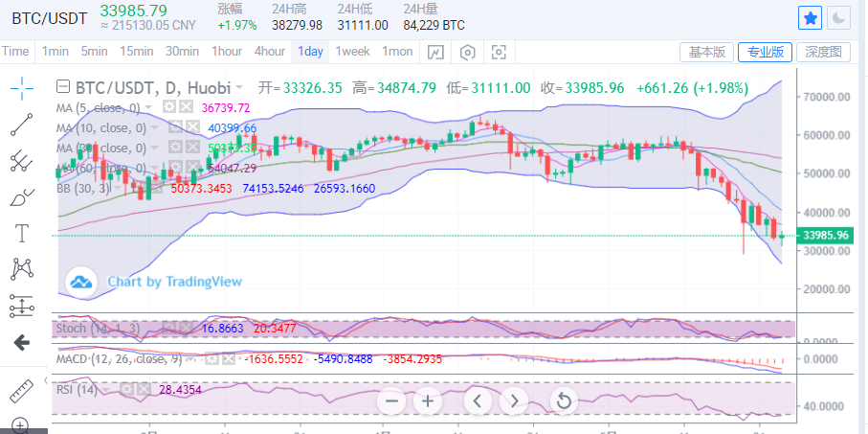Select the crosshair cursor tool
This screenshot has height=434, width=868.
coord(22,88)
